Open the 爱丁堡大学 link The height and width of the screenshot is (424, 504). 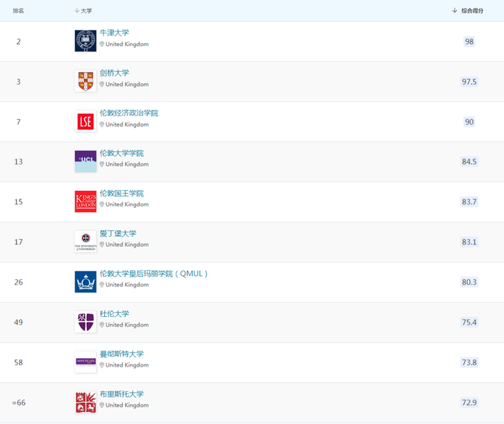coord(118,233)
